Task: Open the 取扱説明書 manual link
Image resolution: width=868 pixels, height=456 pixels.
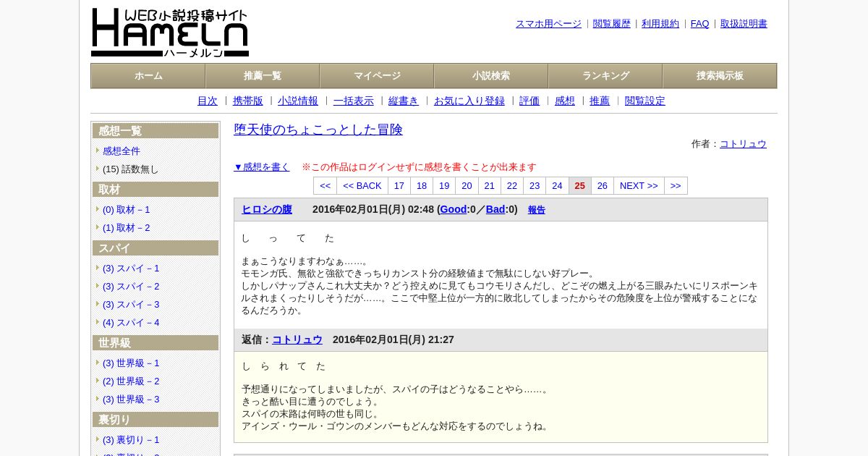Action: click(744, 24)
